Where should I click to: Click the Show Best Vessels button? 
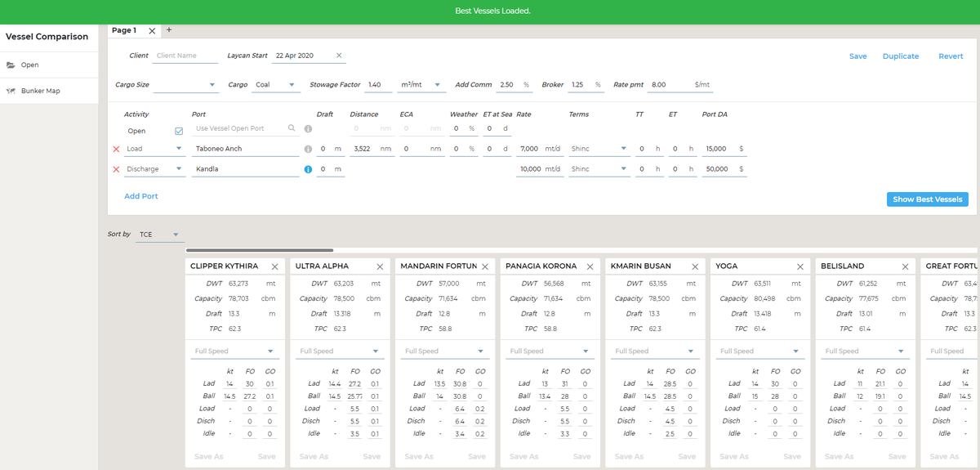point(928,199)
